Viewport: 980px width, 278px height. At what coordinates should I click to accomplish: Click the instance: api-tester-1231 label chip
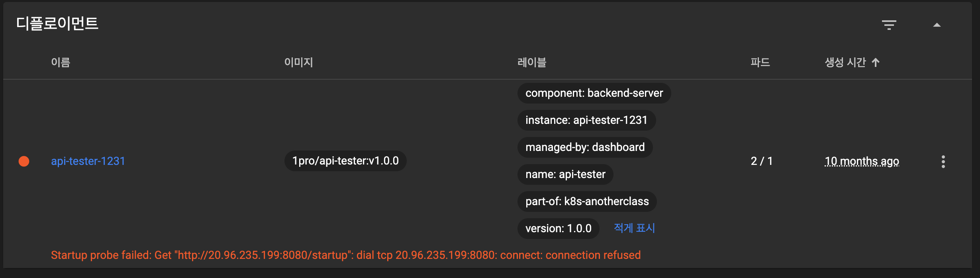coord(586,120)
